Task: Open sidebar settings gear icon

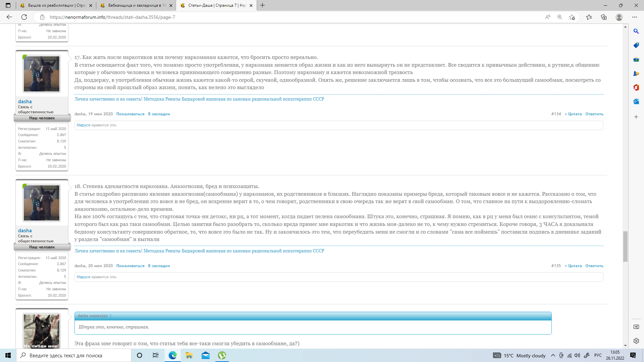Action: [636, 341]
